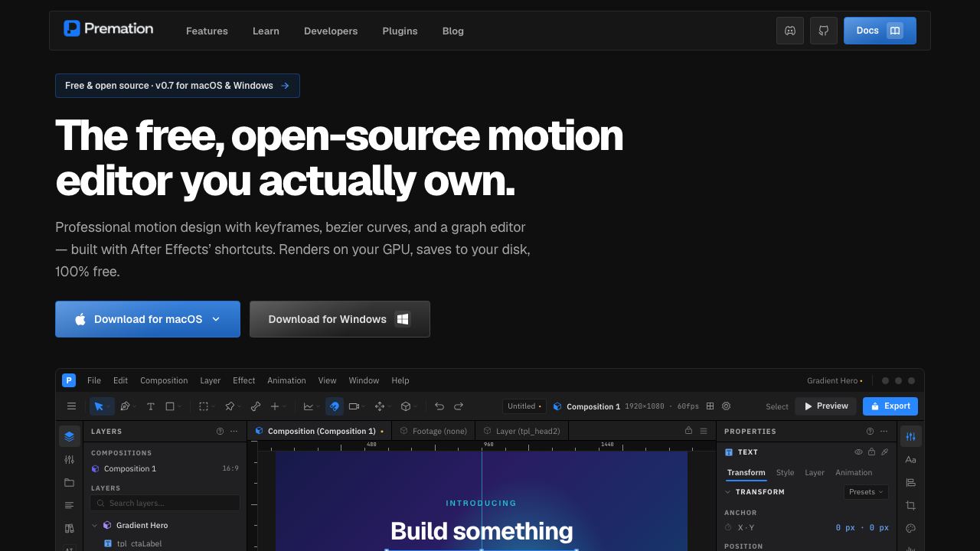The image size is (980, 551).
Task: Switch to the Style properties tab
Action: [x=785, y=473]
